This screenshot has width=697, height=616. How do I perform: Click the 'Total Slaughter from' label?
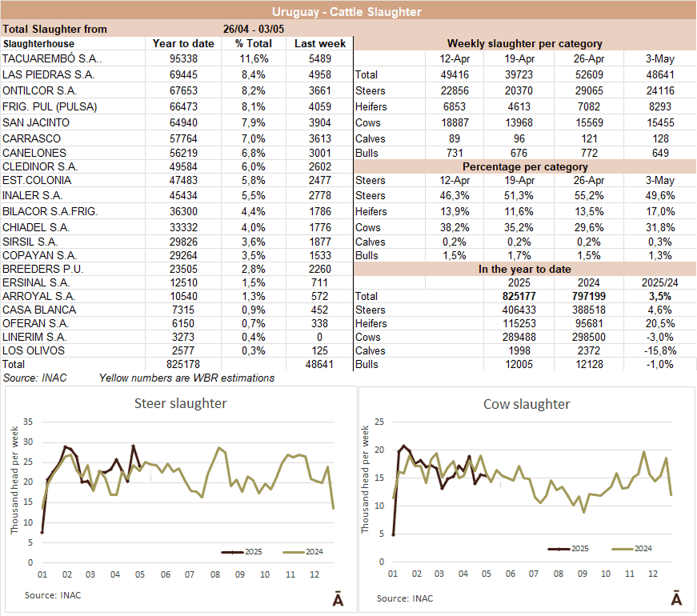click(x=54, y=30)
